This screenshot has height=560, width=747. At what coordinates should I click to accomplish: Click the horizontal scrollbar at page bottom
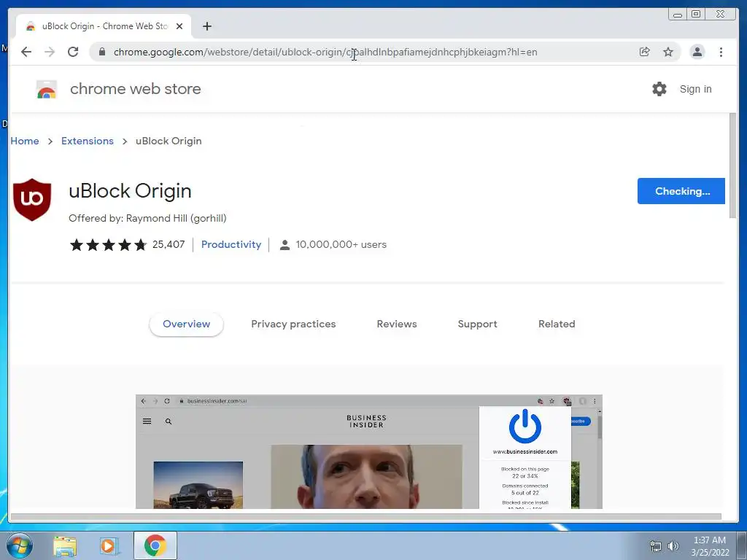[x=366, y=517]
